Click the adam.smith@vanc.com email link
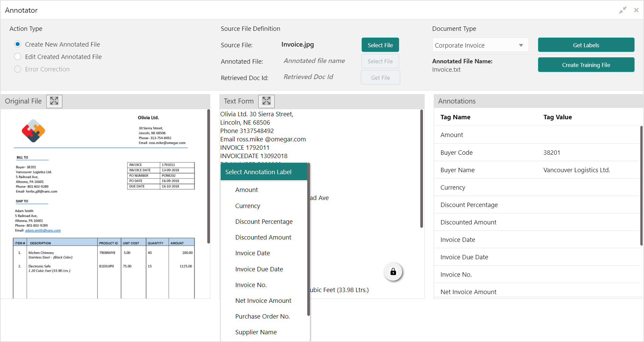 click(43, 230)
